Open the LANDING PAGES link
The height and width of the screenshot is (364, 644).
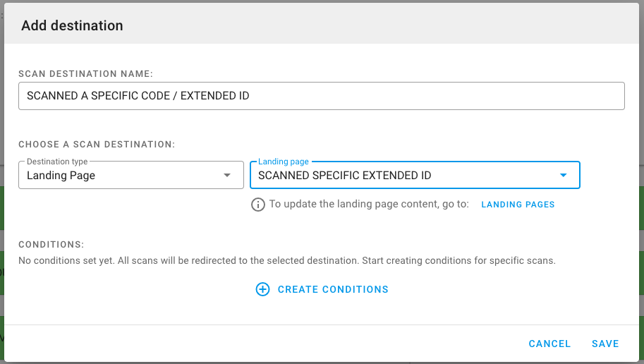coord(518,205)
